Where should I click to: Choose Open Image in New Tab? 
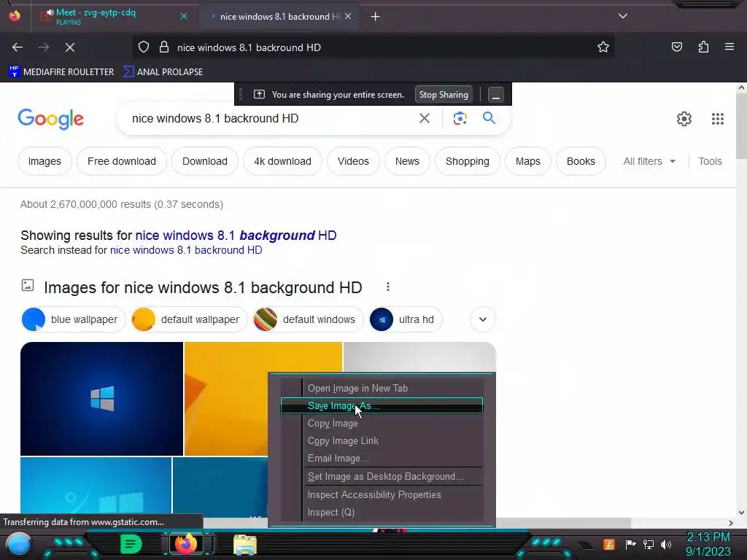[x=382, y=388]
